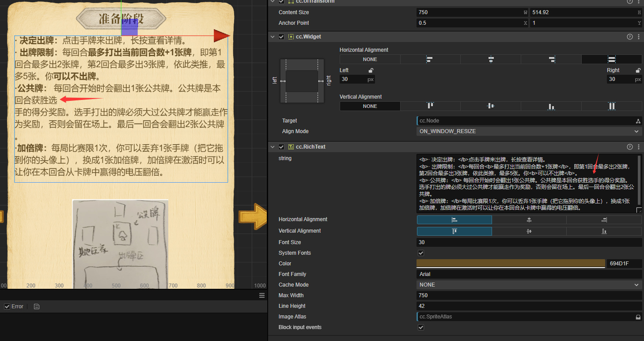Image resolution: width=644 pixels, height=341 pixels.
Task: Set RichText horizontal alignment to left
Action: pyautogui.click(x=455, y=220)
